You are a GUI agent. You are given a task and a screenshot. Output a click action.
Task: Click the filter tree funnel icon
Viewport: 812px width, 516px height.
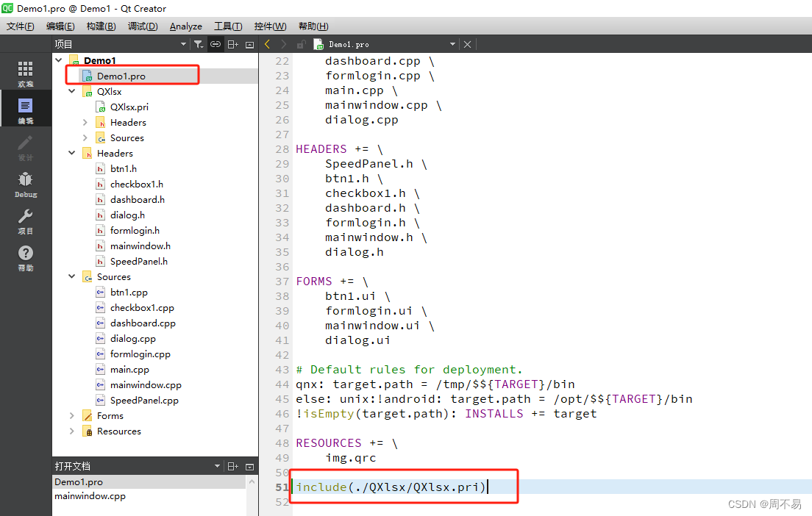199,45
